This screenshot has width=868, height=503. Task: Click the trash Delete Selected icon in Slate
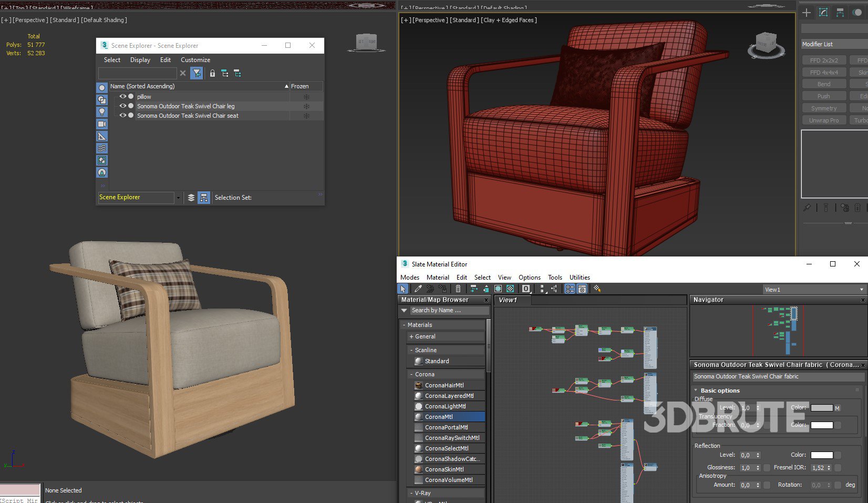458,289
